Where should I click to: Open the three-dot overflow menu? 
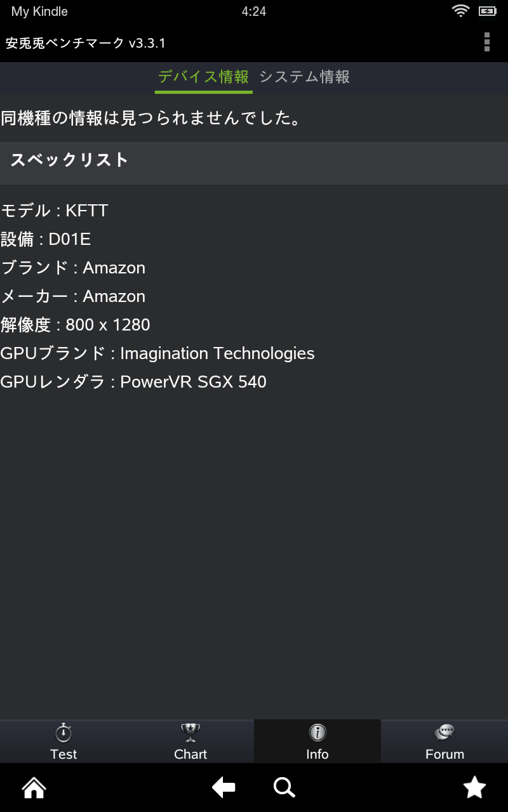[x=486, y=42]
